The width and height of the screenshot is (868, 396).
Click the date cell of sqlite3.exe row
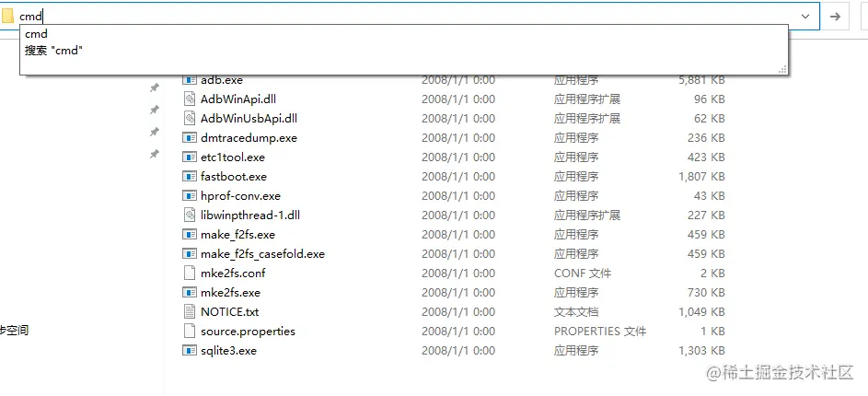pyautogui.click(x=458, y=351)
